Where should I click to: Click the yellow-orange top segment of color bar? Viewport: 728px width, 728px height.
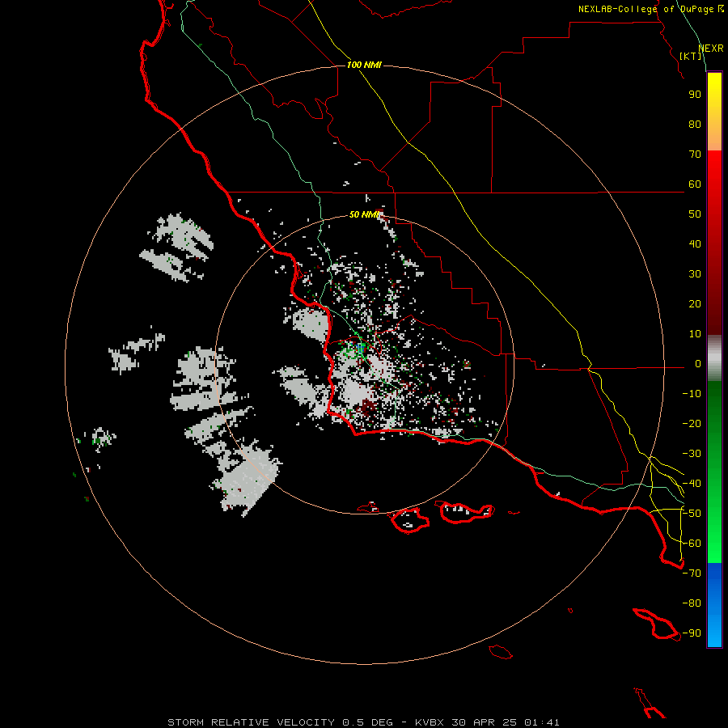pyautogui.click(x=714, y=112)
